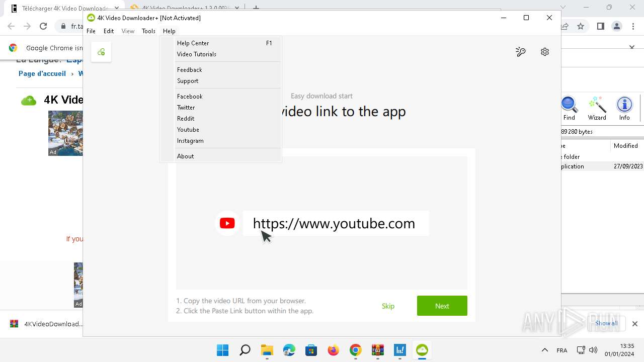Click the Paste Link icon in 4K Video Downloader
The height and width of the screenshot is (362, 644).
click(x=101, y=52)
